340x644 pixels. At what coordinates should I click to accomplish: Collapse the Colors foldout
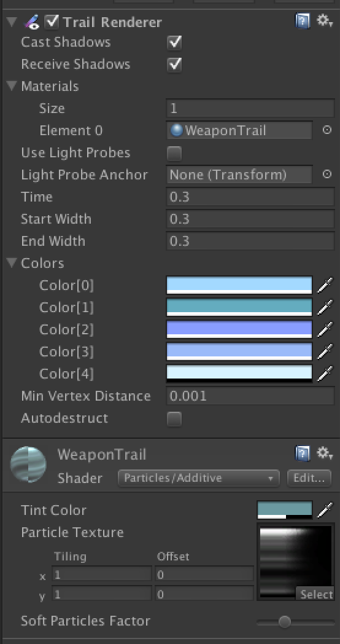point(12,262)
